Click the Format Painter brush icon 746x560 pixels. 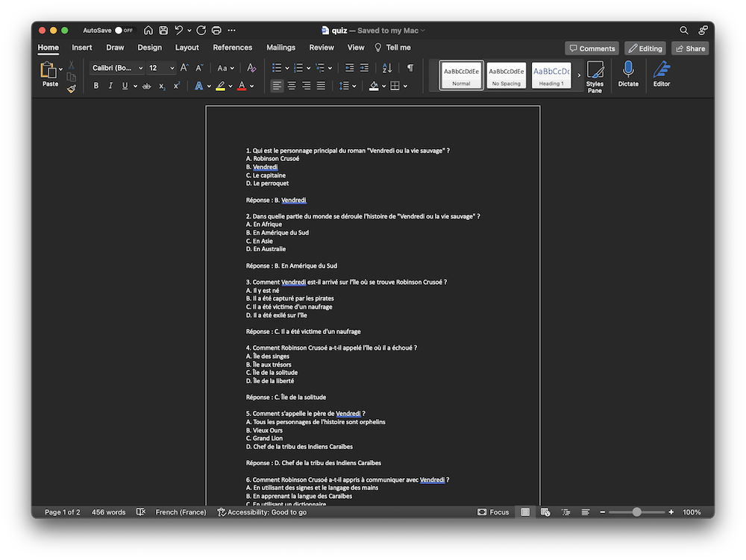72,89
